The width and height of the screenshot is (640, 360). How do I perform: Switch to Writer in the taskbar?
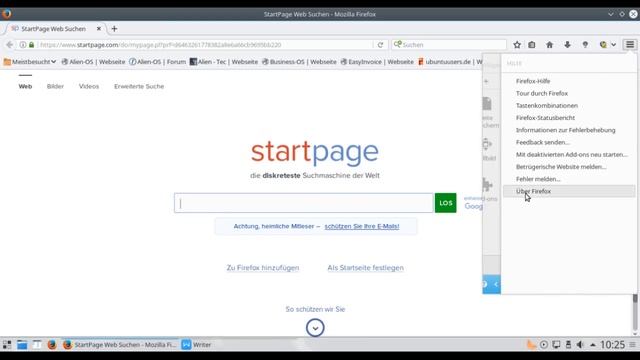click(197, 345)
